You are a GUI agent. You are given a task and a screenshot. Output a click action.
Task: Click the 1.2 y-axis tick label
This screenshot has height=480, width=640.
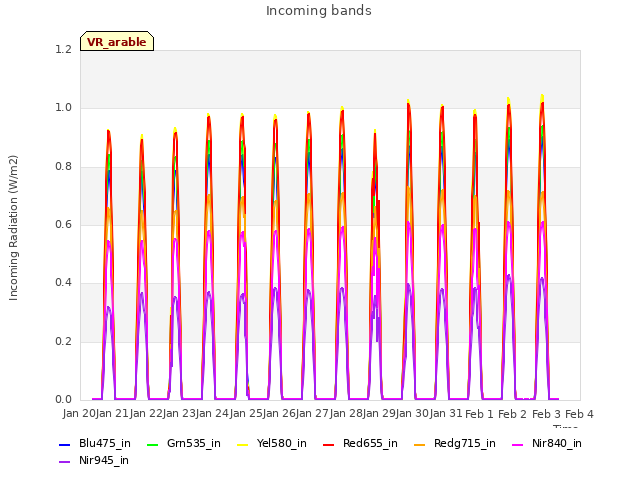[64, 50]
